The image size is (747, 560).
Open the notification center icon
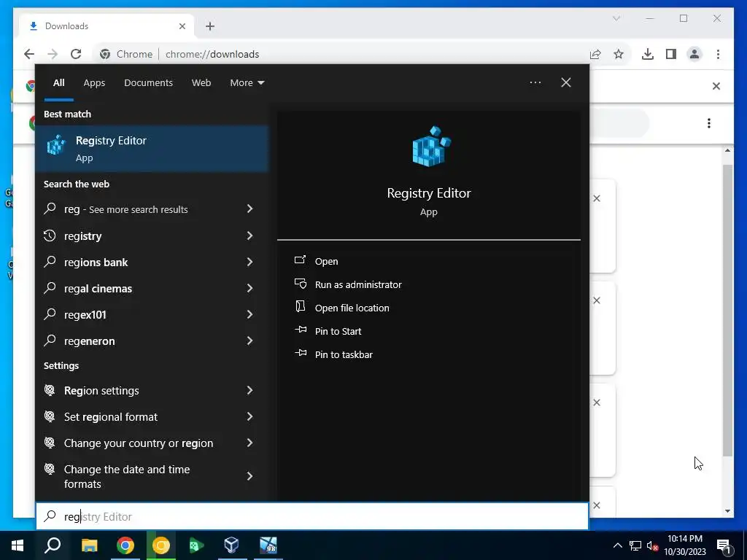723,545
